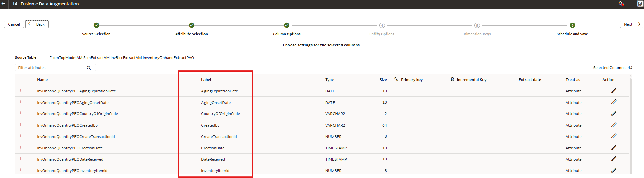Edit the CreatedBy column settings
Screen dimensions: 644x178
click(614, 125)
